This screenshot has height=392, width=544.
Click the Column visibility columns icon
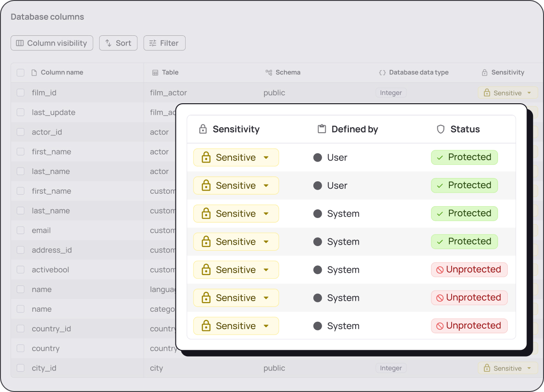point(20,43)
